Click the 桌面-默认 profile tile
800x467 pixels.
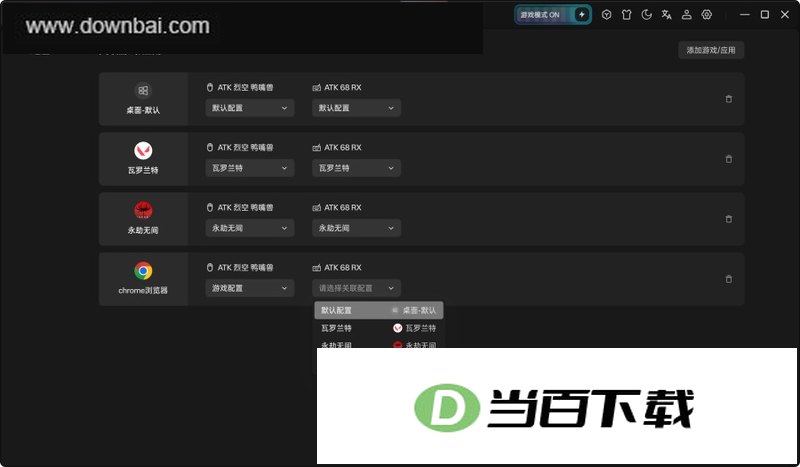[143, 99]
